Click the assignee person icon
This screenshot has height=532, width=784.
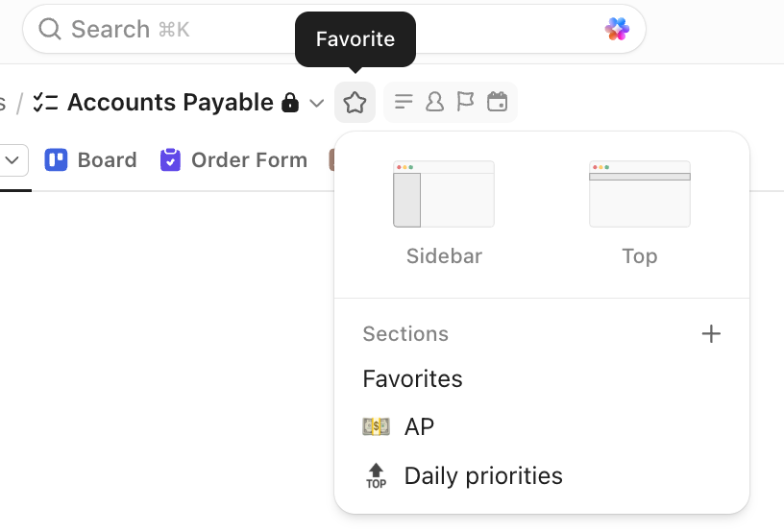click(x=434, y=102)
